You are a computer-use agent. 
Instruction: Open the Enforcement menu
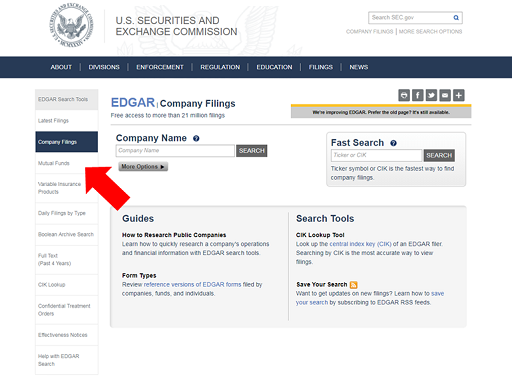click(x=160, y=67)
